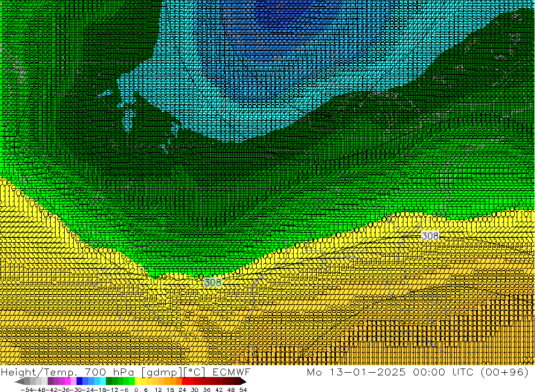The height and width of the screenshot is (392, 535).
Task: Click the gray left arrow end of legend
Action: 19,382
